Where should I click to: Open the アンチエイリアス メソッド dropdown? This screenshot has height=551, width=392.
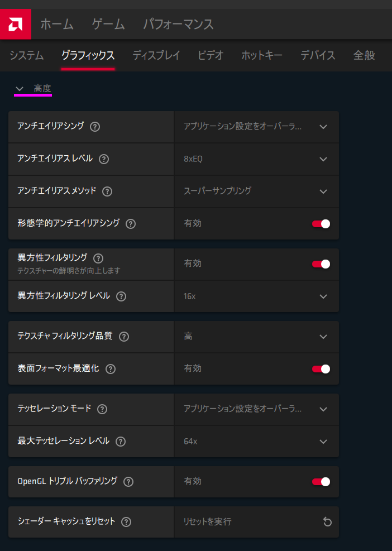click(x=256, y=191)
